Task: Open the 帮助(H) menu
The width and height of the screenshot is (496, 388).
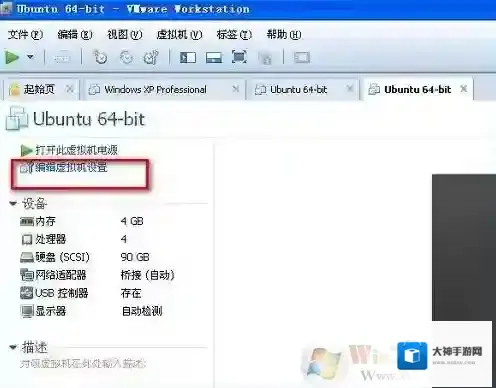Action: tap(284, 34)
